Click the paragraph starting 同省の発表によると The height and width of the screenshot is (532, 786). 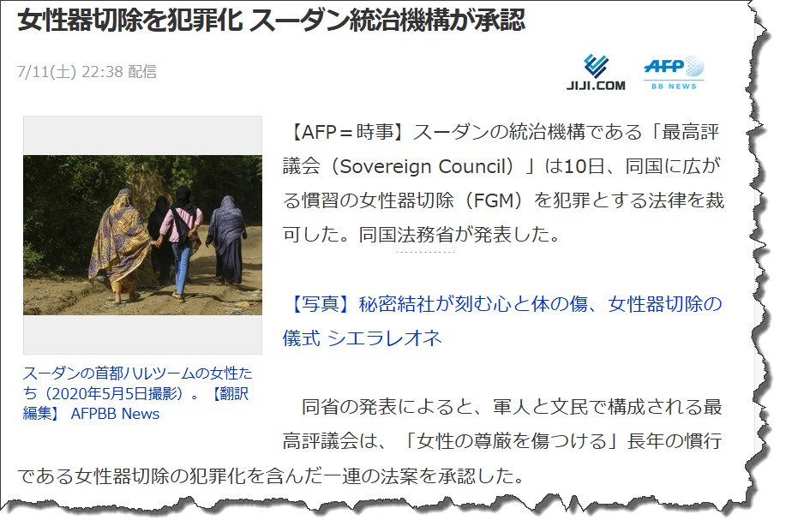370,441
